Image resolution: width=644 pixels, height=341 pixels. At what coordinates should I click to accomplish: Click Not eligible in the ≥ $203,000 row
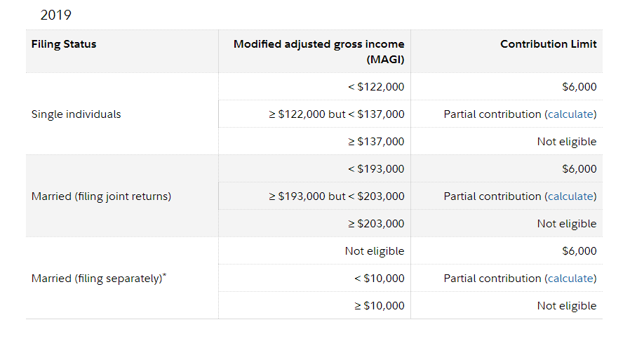click(x=567, y=224)
